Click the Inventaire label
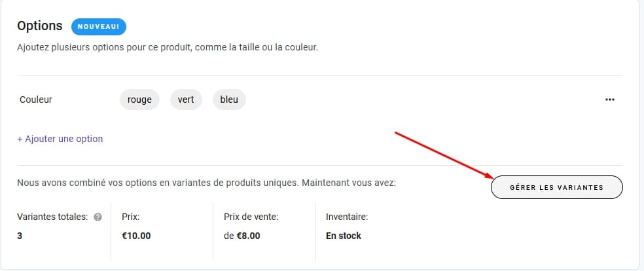Screen dimensions: 644x271 pos(347,217)
